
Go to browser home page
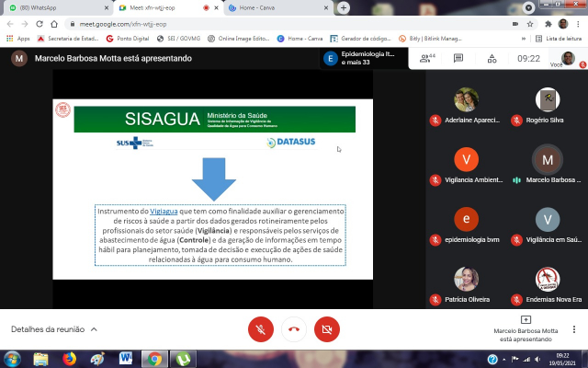pos(54,24)
